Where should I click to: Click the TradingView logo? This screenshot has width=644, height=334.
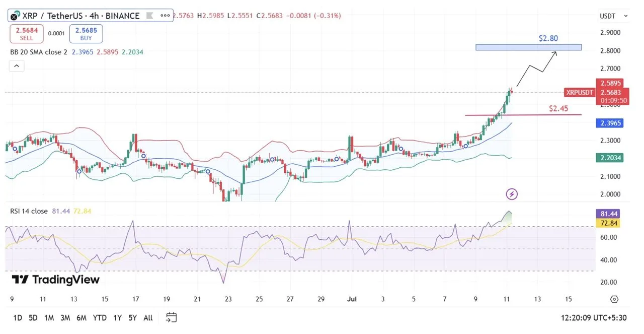click(x=55, y=280)
